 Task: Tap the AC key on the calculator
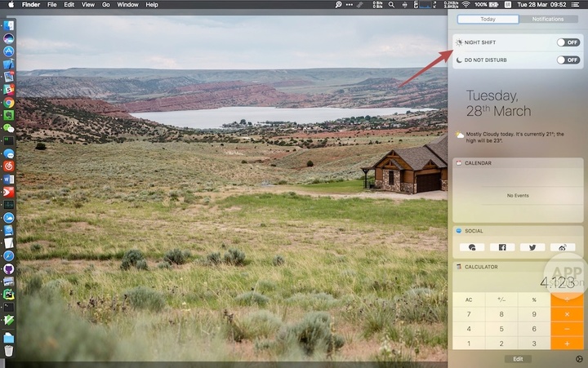(x=469, y=299)
